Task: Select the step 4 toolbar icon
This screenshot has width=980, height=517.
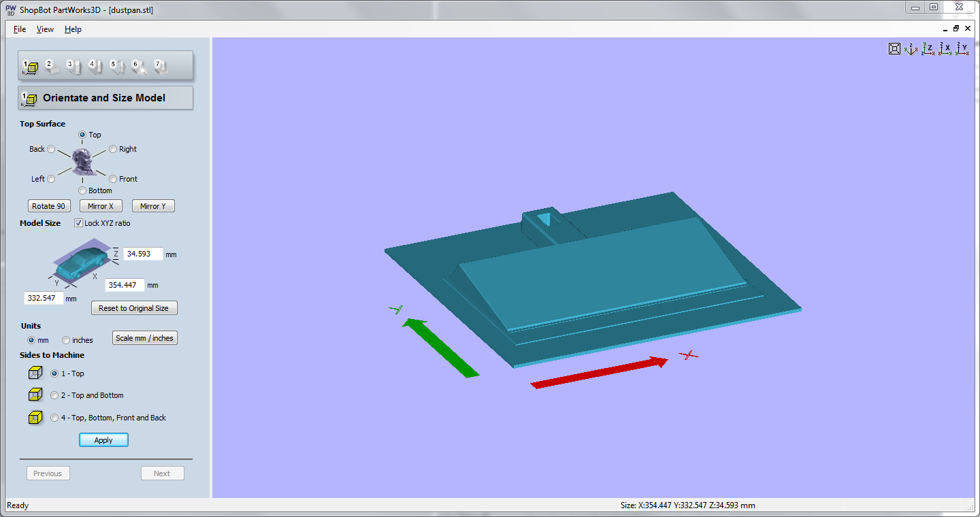Action: pyautogui.click(x=95, y=67)
